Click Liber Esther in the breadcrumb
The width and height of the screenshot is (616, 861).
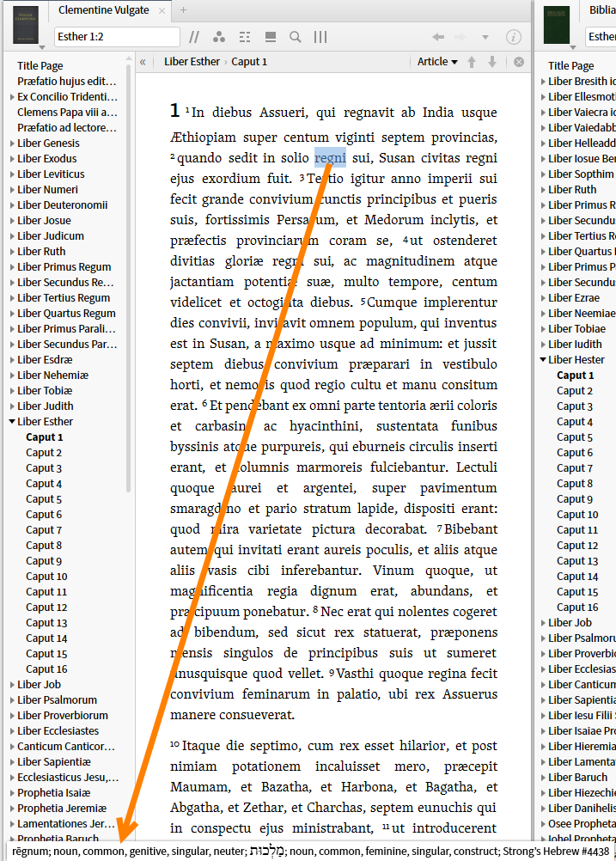[x=192, y=62]
